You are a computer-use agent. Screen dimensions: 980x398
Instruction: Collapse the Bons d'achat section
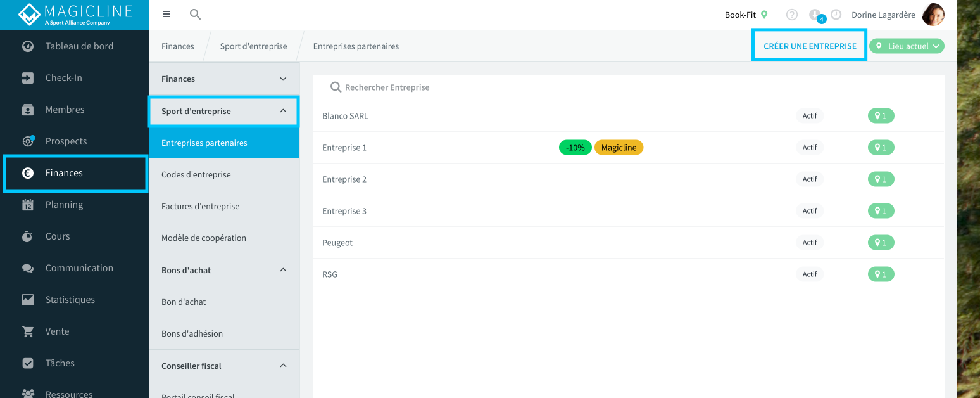(283, 270)
